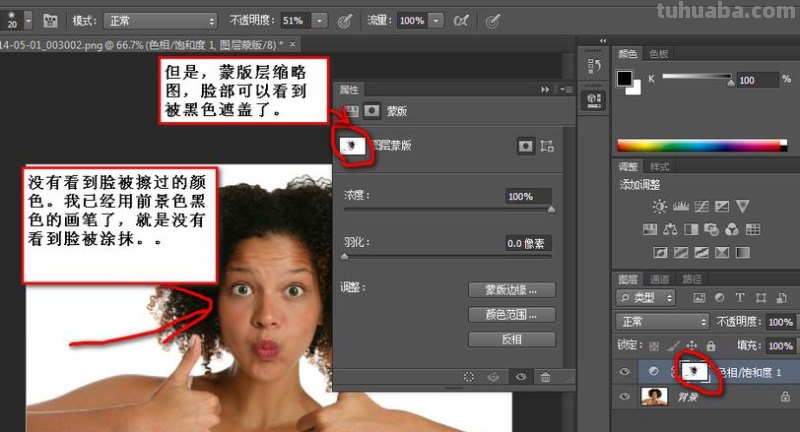The image size is (800, 432).
Task: Click the background white color swatch
Action: click(636, 90)
